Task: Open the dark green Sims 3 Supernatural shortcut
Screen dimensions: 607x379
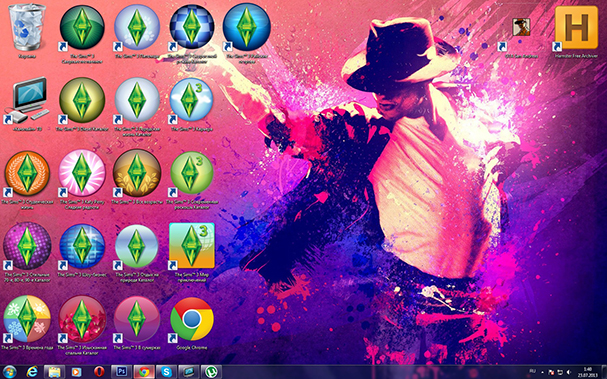Action: click(82, 27)
